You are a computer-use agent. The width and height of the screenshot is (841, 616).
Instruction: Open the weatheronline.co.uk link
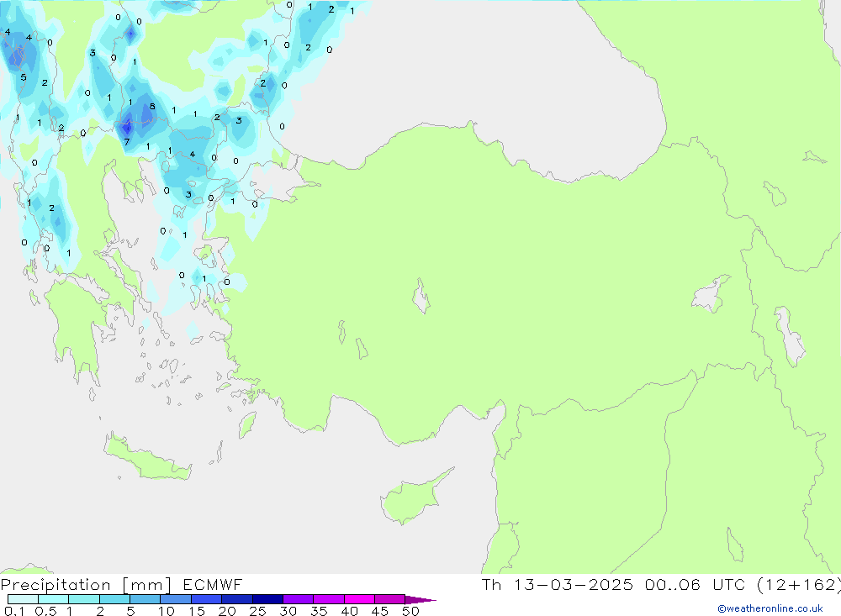770,608
